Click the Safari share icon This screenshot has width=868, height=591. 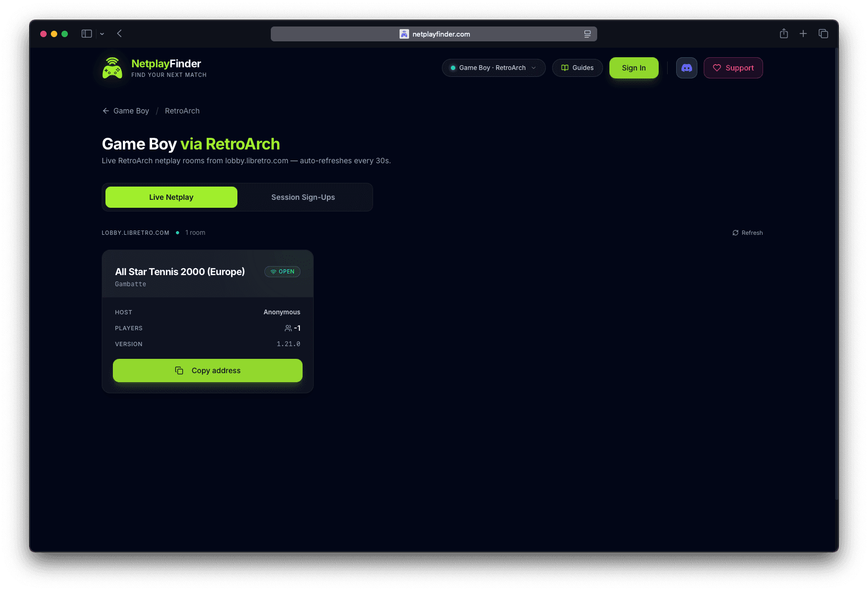[784, 33]
